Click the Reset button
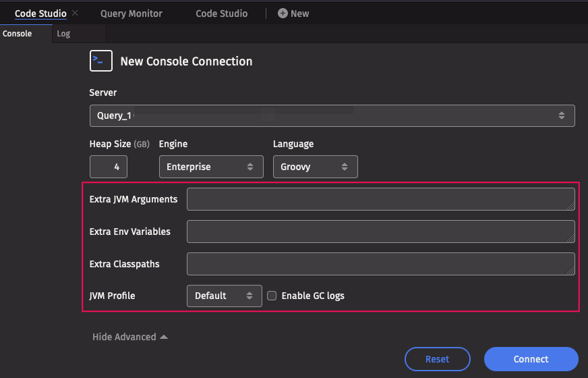Viewport: 588px width, 378px height. point(437,359)
